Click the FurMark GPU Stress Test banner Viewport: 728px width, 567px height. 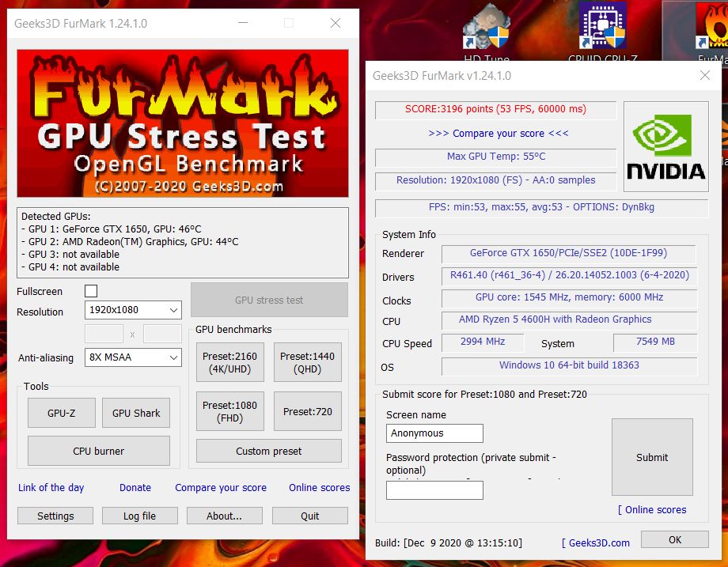click(183, 123)
